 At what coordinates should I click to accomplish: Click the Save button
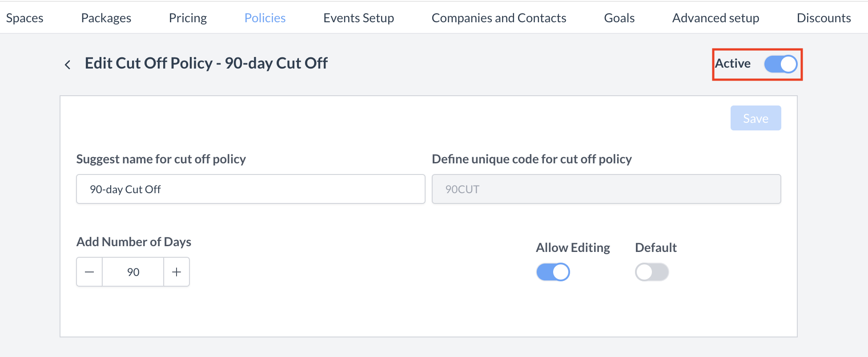coord(755,118)
